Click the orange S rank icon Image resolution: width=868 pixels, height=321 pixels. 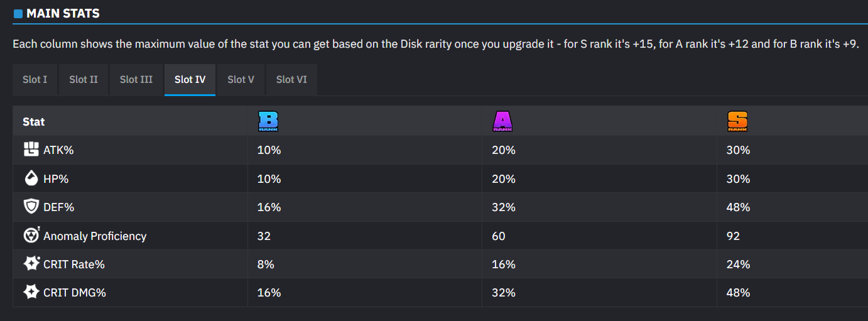[737, 122]
